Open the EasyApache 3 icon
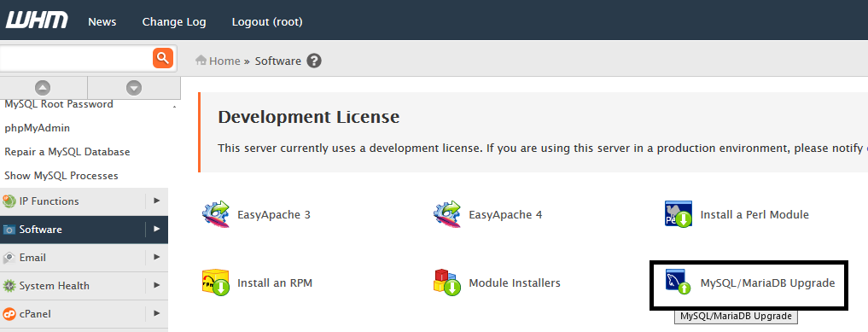The width and height of the screenshot is (868, 332). (x=216, y=214)
